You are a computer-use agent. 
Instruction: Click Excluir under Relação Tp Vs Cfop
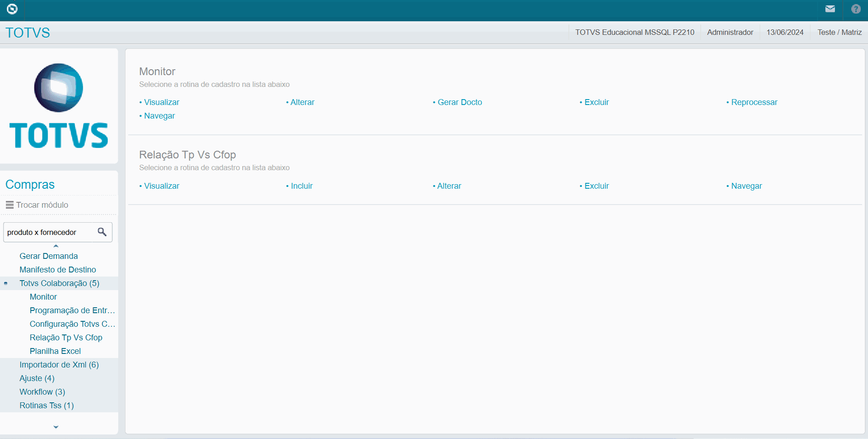click(x=597, y=186)
